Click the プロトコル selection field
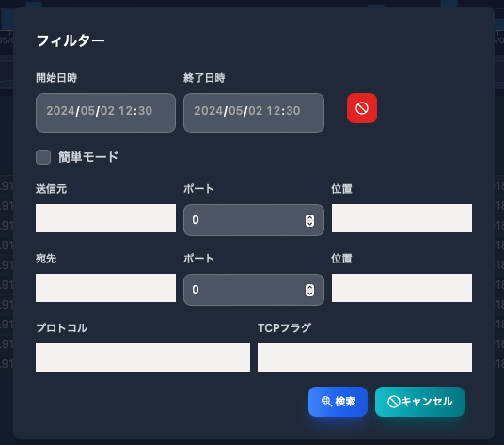This screenshot has width=504, height=445. (143, 358)
